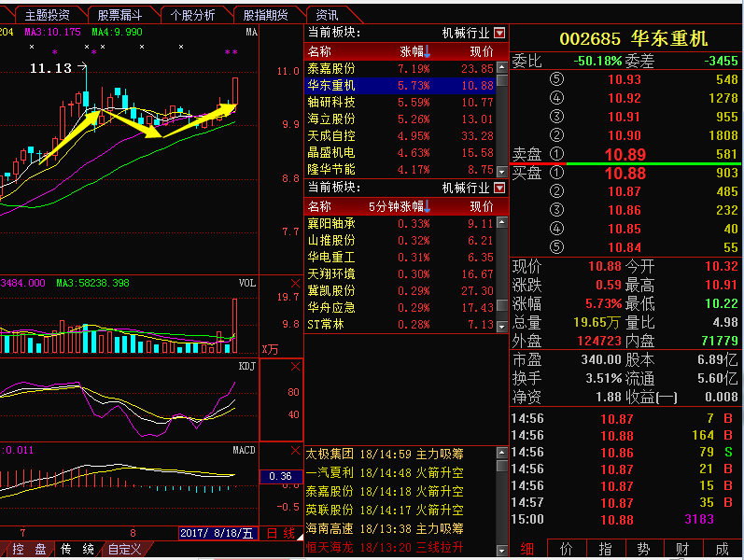The height and width of the screenshot is (560, 744).
Task: Sort by the 5分钟涨幅 column arrow
Action: pos(427,206)
